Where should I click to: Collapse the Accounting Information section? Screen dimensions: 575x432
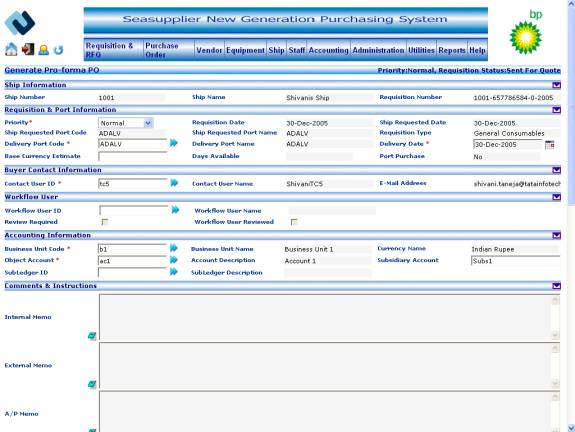556,235
